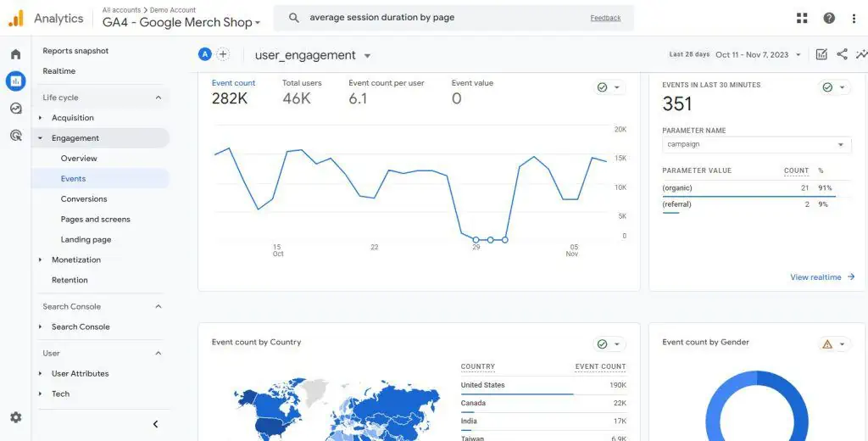Open the GA4 - Google Merch Shop property selector

[181, 23]
